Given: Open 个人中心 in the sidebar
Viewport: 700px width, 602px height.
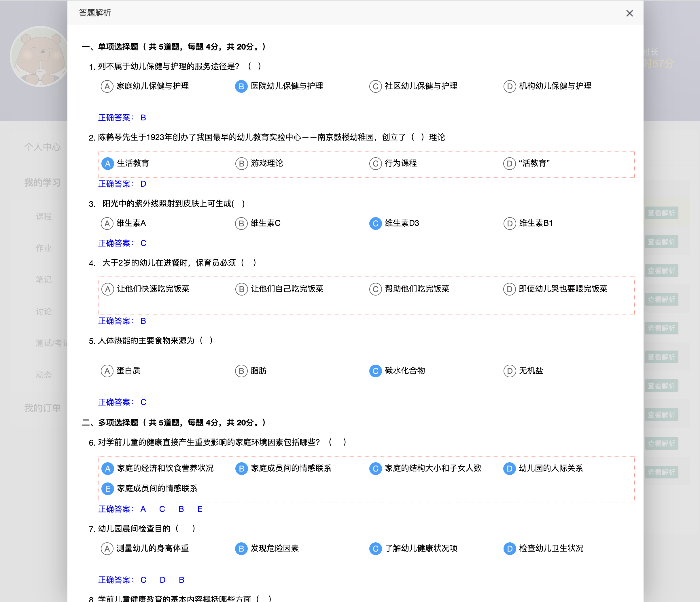Looking at the screenshot, I should [x=43, y=147].
